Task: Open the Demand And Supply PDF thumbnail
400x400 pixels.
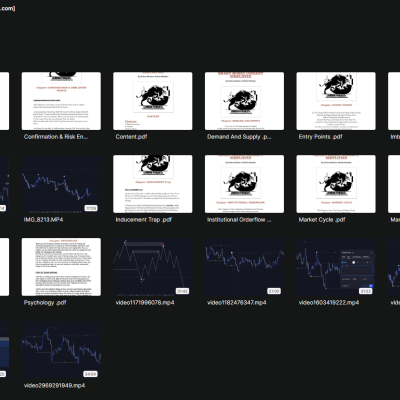Action: (x=244, y=101)
